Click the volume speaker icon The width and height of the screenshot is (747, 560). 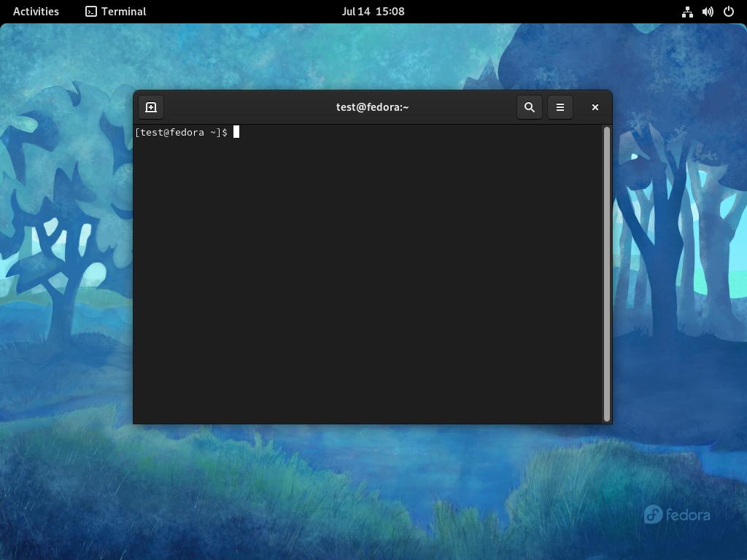(708, 12)
